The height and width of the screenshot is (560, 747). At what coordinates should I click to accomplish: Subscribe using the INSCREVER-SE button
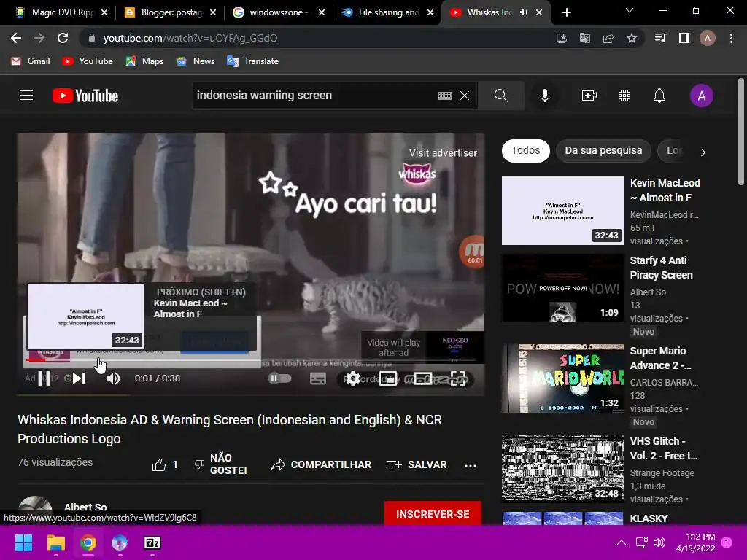coord(433,514)
